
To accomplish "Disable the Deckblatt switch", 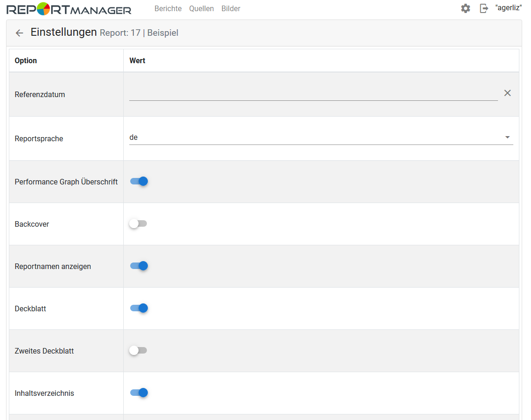I will pyautogui.click(x=139, y=308).
